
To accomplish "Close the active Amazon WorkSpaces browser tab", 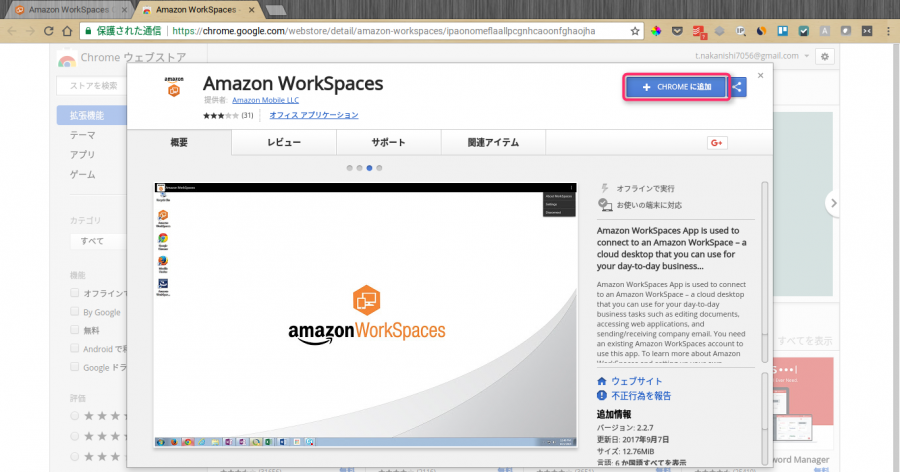I will click(x=251, y=10).
